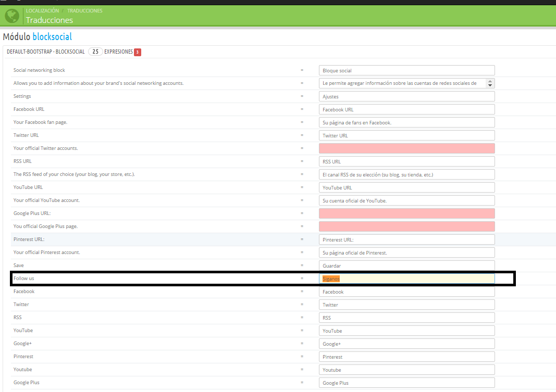Select the Ajustes translation input
Viewport: 556px width, 392px height.
click(x=406, y=96)
